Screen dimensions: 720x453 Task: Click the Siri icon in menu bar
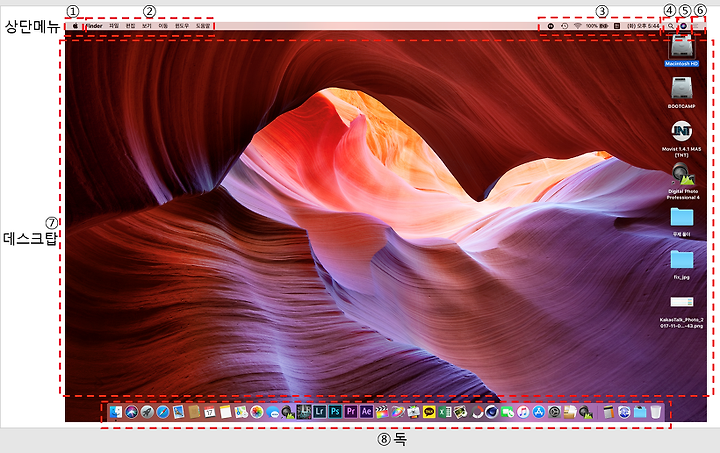683,26
